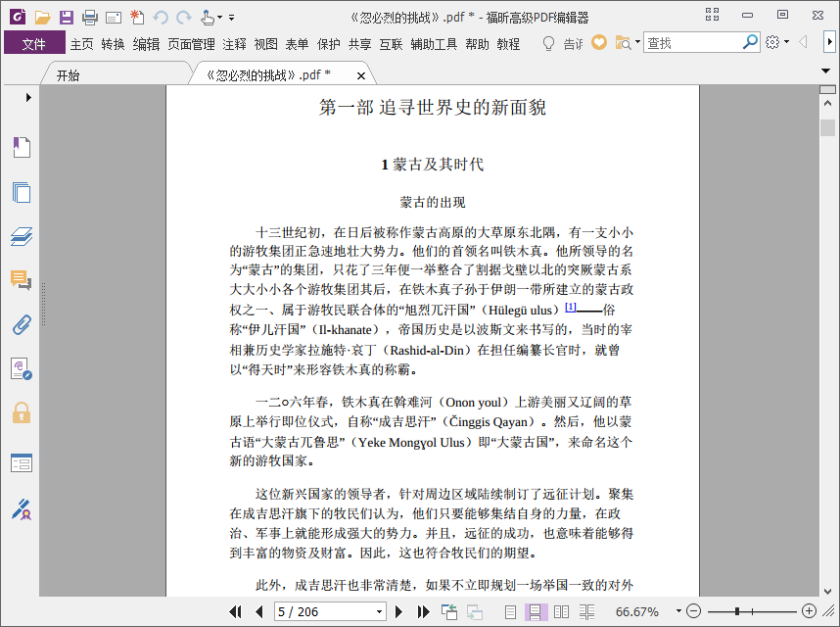Viewport: 840px width, 627px height.
Task: Zoom out with the minus button
Action: coord(693,611)
